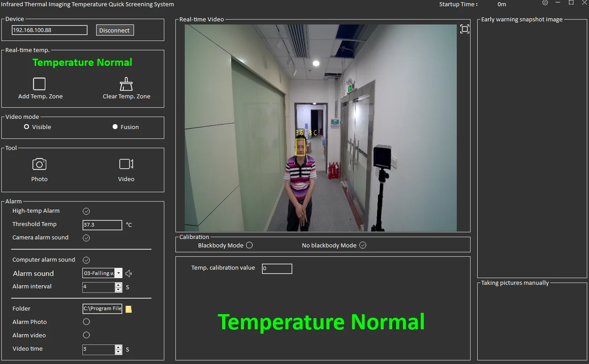Select Blackbody Mode calibration
589x364 pixels.
point(249,245)
